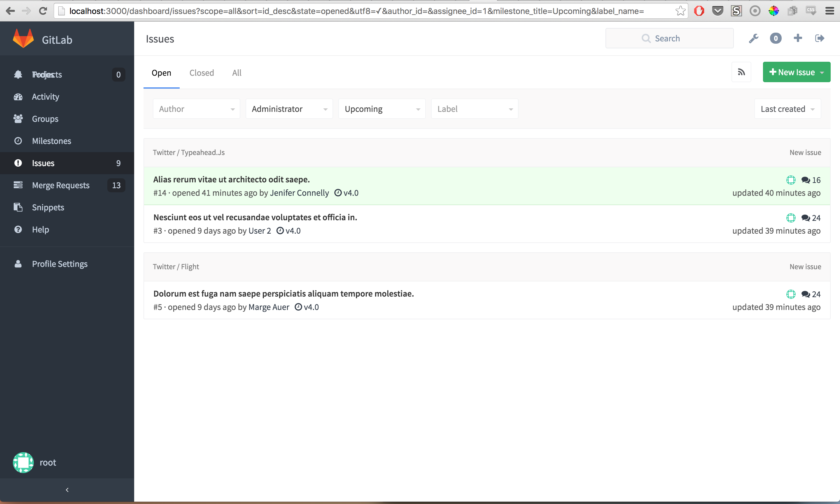Open Merge Requests in the sidebar
This screenshot has width=840, height=504.
60,186
